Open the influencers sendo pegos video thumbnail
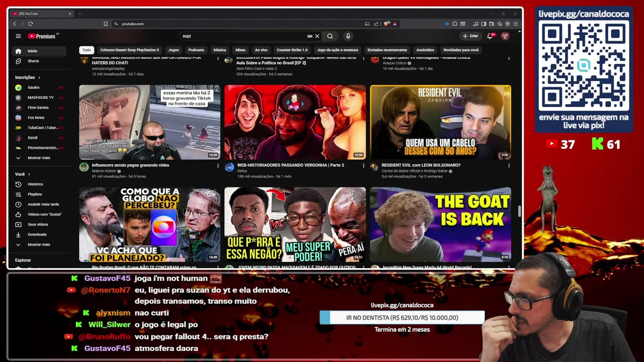Screen dimensions: 644x362 pyautogui.click(x=149, y=122)
